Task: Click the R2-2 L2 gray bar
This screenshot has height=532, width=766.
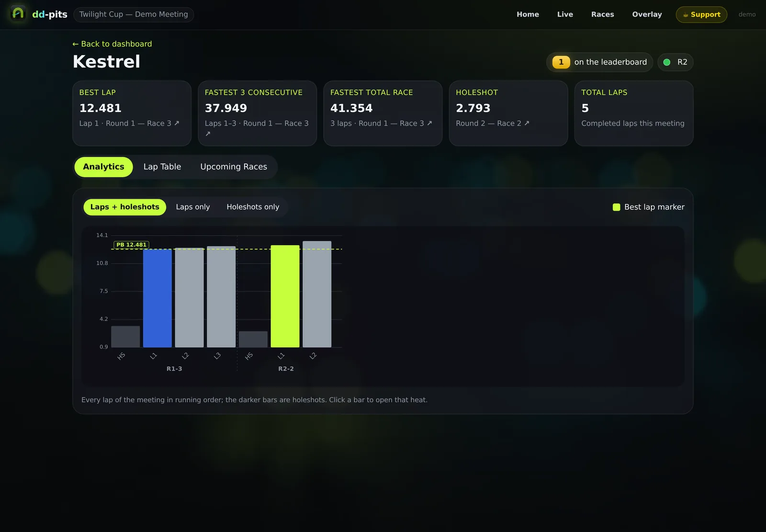Action: (317, 294)
